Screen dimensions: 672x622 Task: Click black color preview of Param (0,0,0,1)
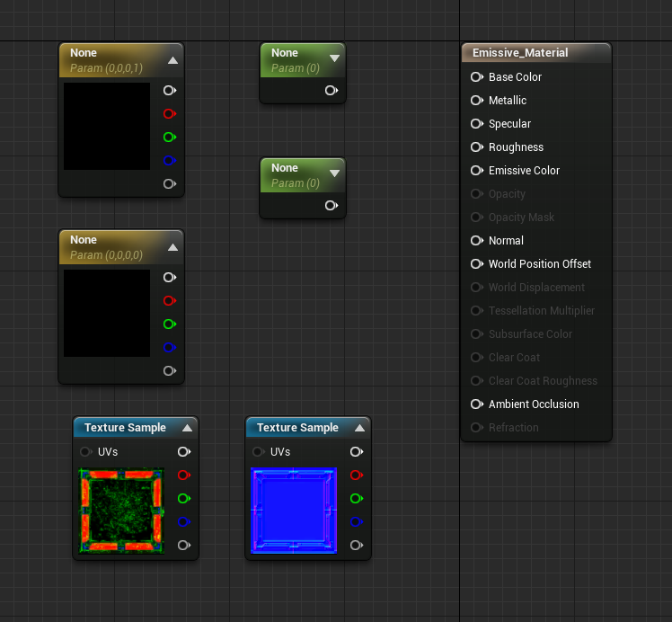[x=107, y=126]
